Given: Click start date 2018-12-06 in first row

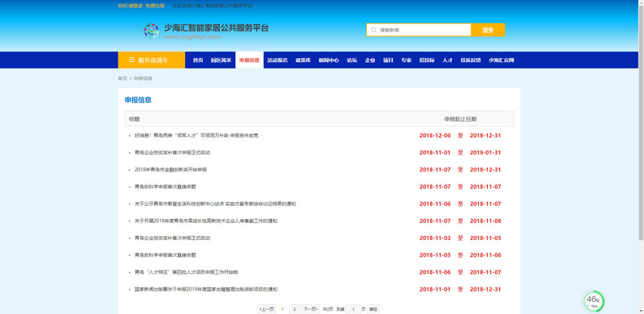Looking at the screenshot, I should tap(435, 135).
